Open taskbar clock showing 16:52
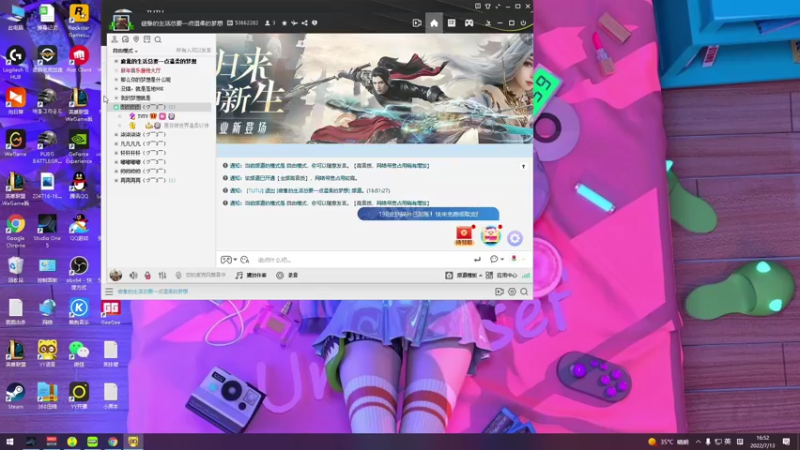This screenshot has width=800, height=450. point(763,442)
